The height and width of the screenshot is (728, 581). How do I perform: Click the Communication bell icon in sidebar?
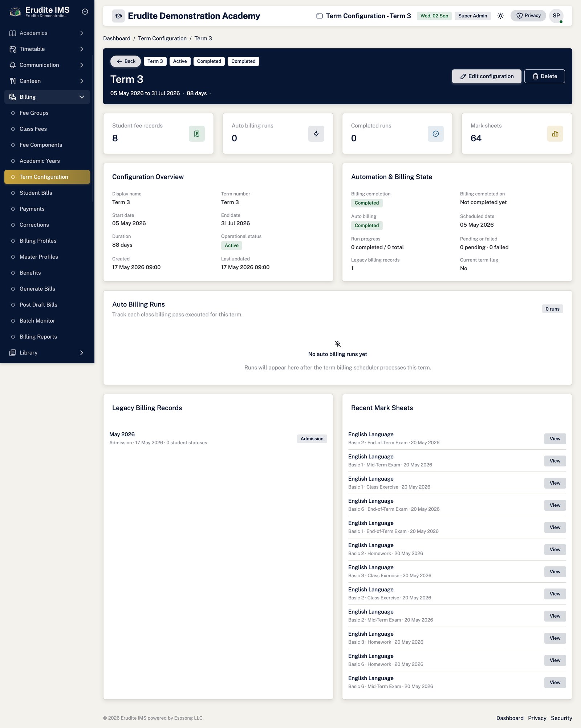click(x=13, y=65)
